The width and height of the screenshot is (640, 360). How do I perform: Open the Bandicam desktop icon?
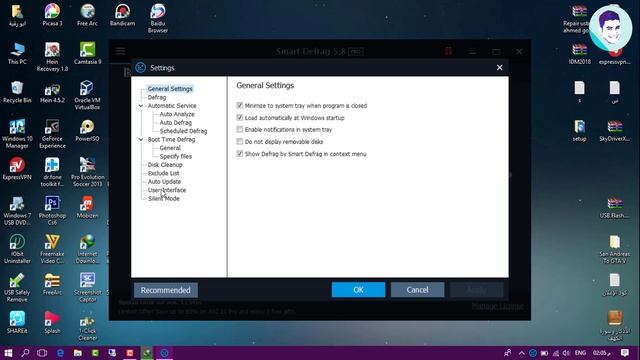[x=122, y=15]
